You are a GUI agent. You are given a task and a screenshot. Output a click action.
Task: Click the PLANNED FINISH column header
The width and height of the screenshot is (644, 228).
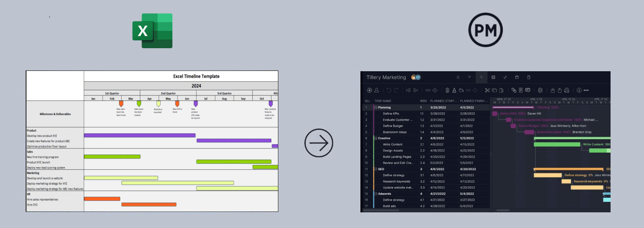474,101
